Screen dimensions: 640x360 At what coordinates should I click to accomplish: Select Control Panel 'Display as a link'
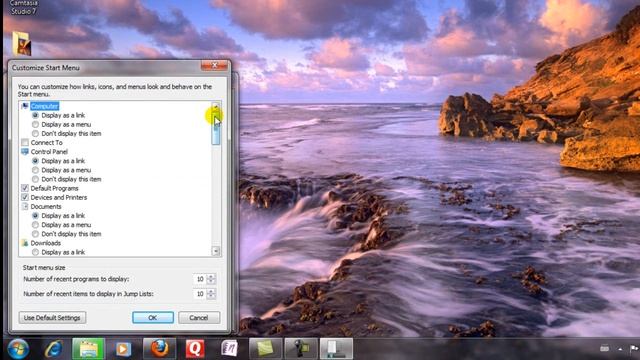point(36,161)
